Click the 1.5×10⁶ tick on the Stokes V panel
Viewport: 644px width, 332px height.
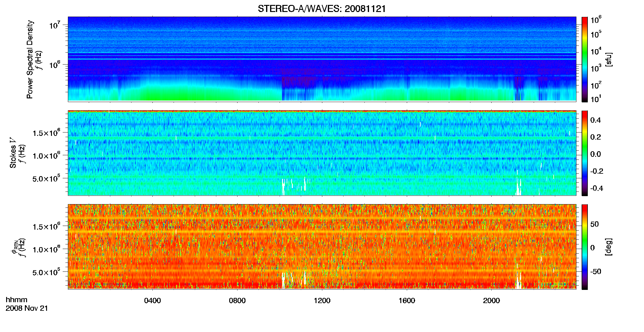[x=46, y=132]
